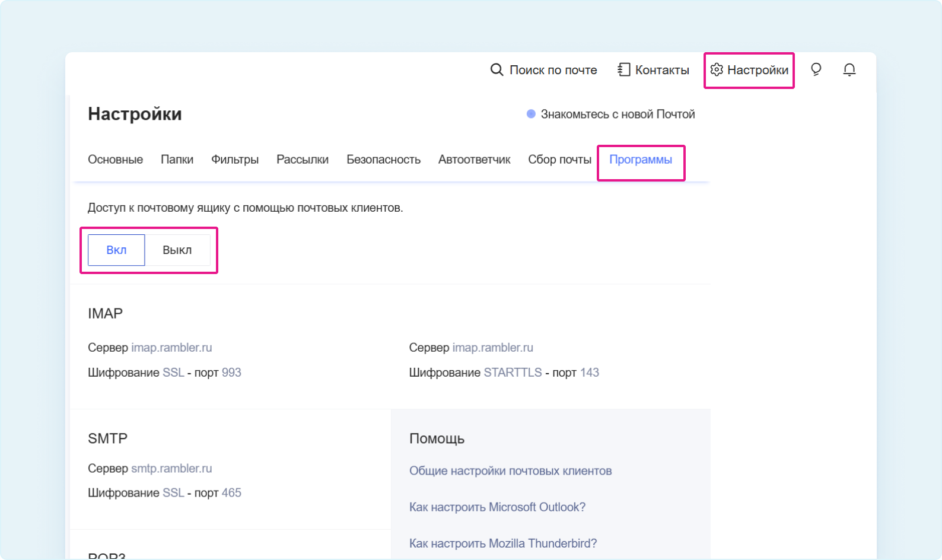Open the Mozilla Thunderbird setup help link

click(x=503, y=543)
